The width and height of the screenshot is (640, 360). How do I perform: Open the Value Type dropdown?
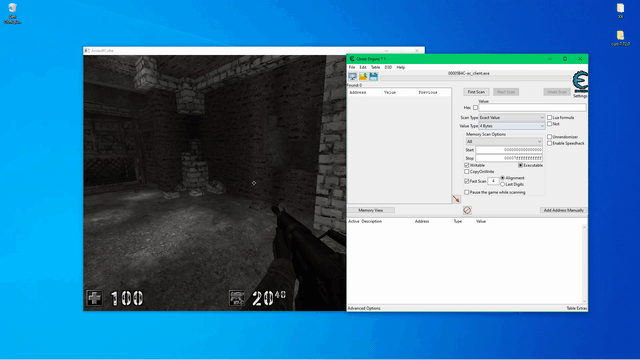click(x=511, y=126)
